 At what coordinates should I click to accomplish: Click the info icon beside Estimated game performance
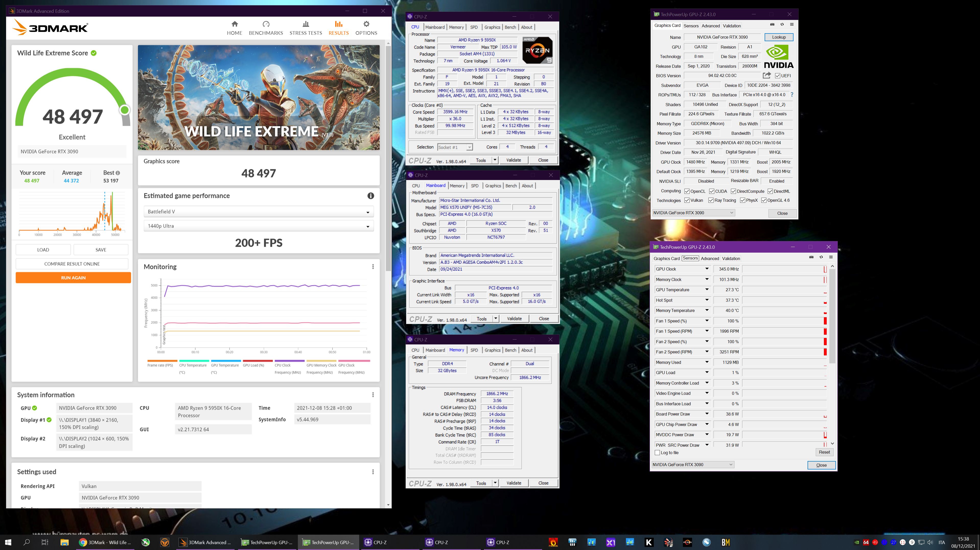pos(370,196)
